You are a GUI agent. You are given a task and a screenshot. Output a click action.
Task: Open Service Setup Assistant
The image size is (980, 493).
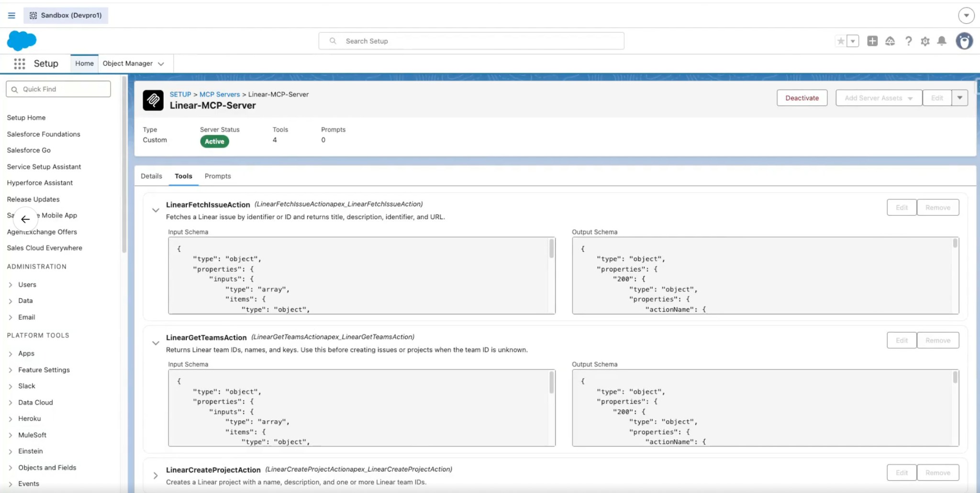coord(44,167)
